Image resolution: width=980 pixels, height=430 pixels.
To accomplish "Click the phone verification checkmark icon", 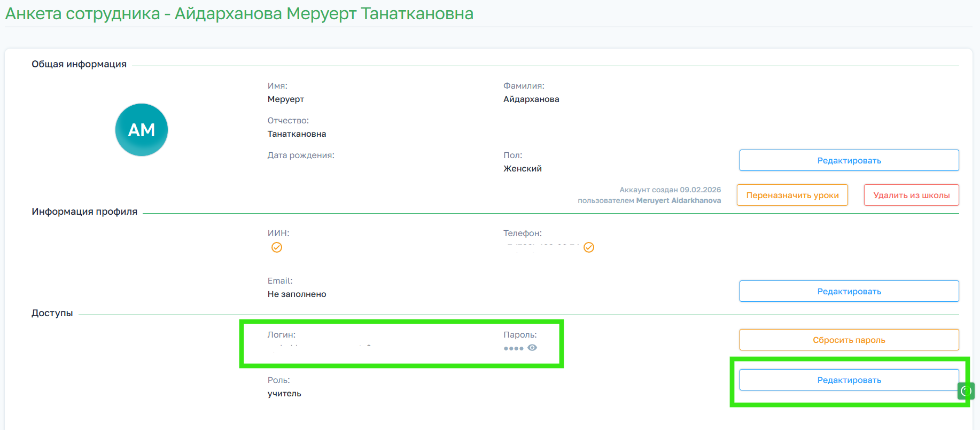I will click(x=589, y=247).
